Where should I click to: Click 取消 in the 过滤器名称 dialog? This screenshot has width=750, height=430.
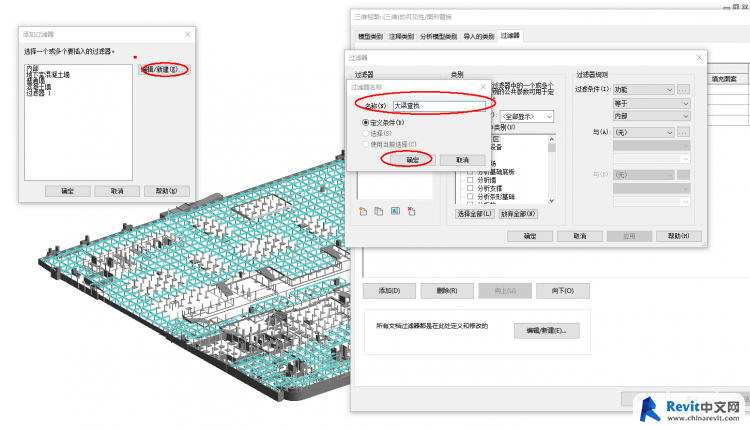pos(463,160)
